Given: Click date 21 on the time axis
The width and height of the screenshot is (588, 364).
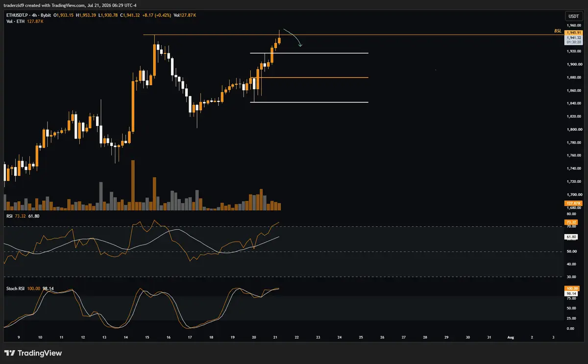Looking at the screenshot, I should click(x=275, y=338).
